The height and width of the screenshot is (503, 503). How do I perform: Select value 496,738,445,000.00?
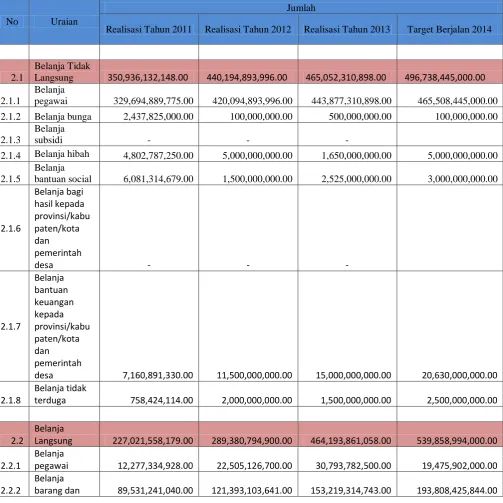click(x=445, y=78)
